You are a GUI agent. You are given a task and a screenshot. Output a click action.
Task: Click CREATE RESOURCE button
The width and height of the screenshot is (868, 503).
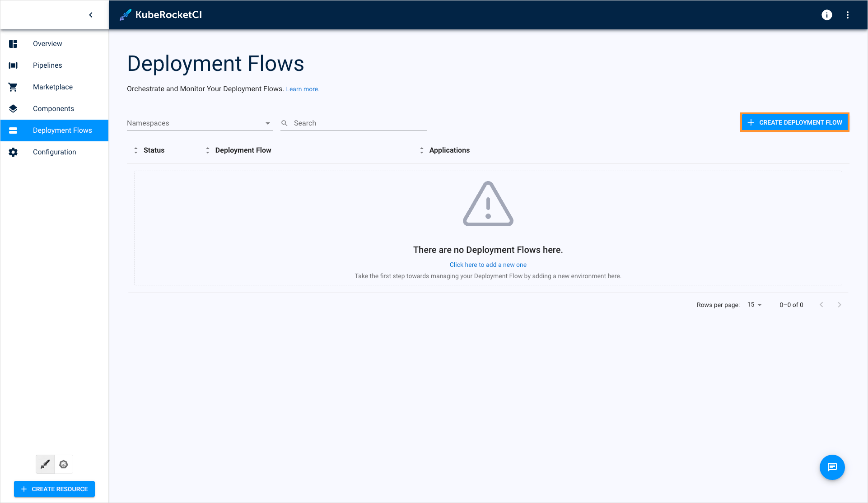pyautogui.click(x=55, y=489)
